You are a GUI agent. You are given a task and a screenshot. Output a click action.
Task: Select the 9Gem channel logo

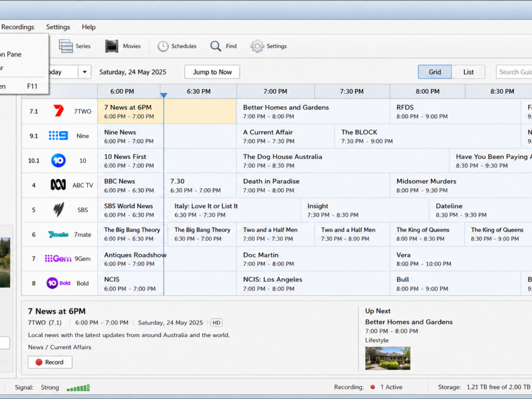tap(58, 259)
